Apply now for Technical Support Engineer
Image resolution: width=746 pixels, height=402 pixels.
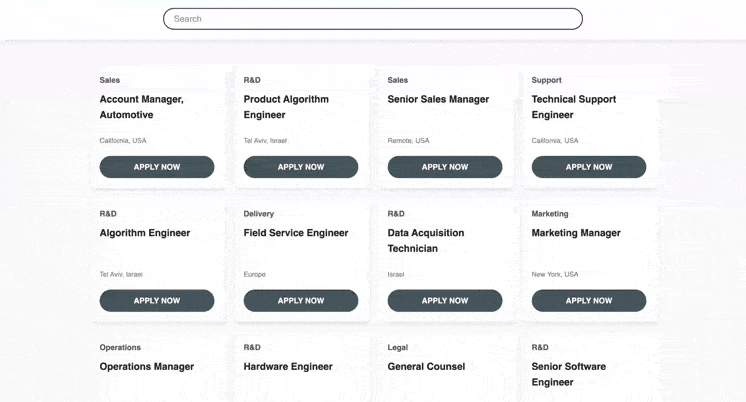pyautogui.click(x=589, y=167)
